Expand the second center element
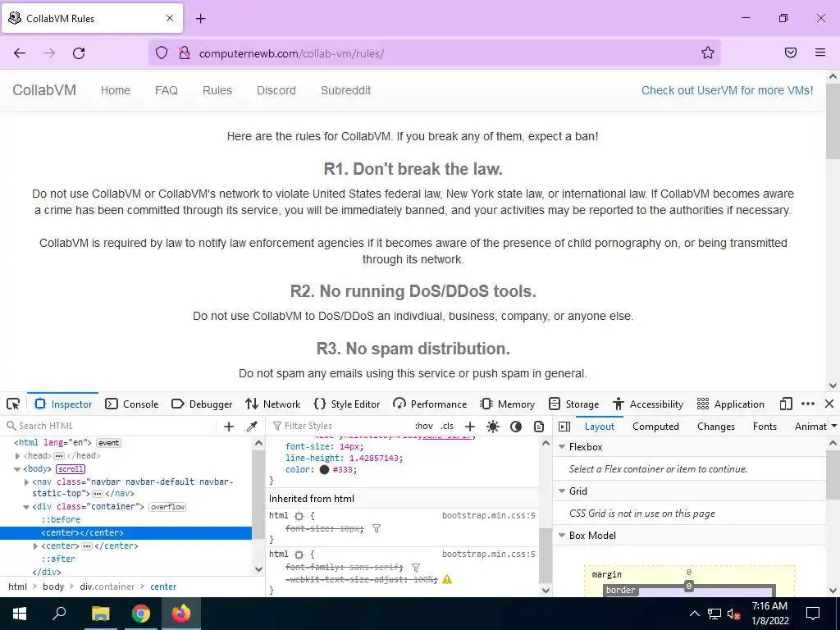 (35, 546)
